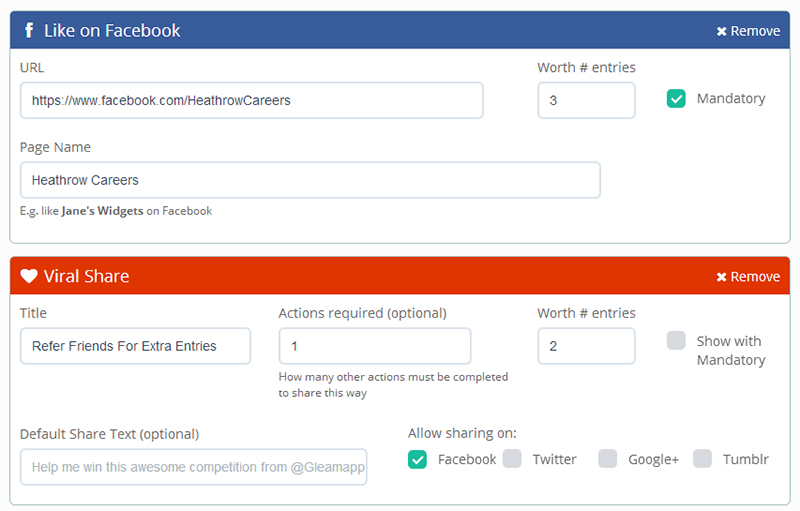Screen dimensions: 800x511
Task: Disable sharing on Facebook
Action: (418, 459)
